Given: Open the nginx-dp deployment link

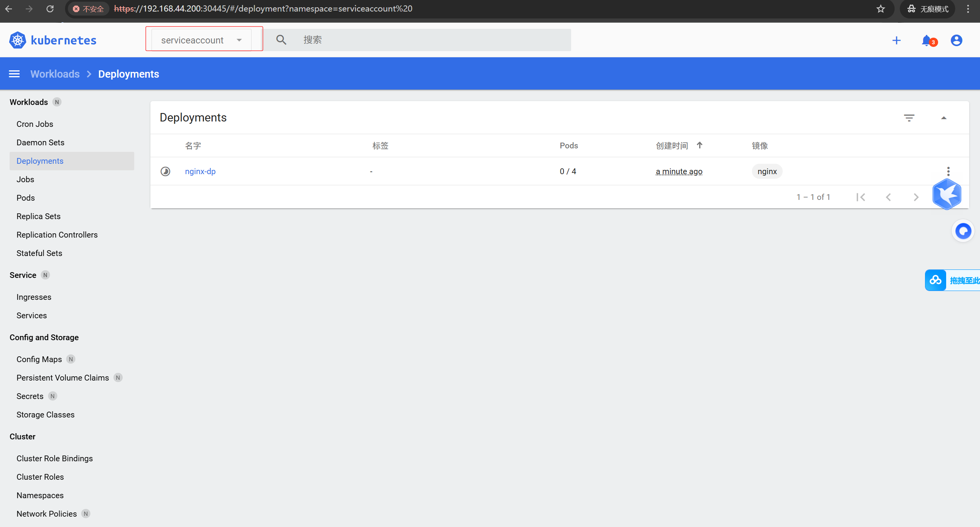Looking at the screenshot, I should 200,171.
